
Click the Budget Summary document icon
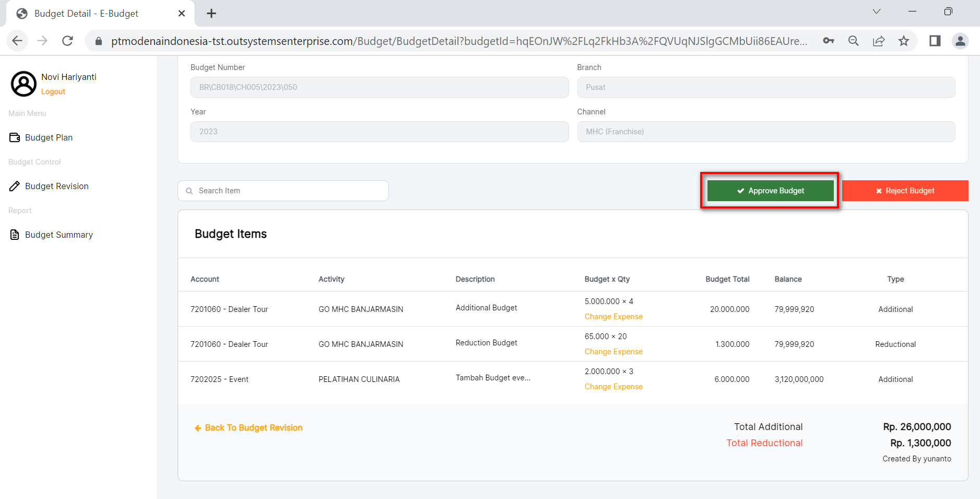coord(15,235)
